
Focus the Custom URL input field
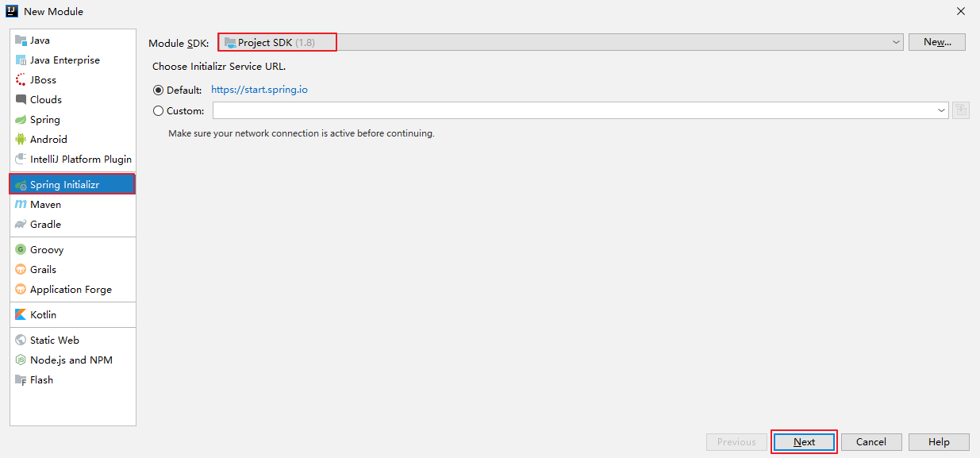(574, 111)
